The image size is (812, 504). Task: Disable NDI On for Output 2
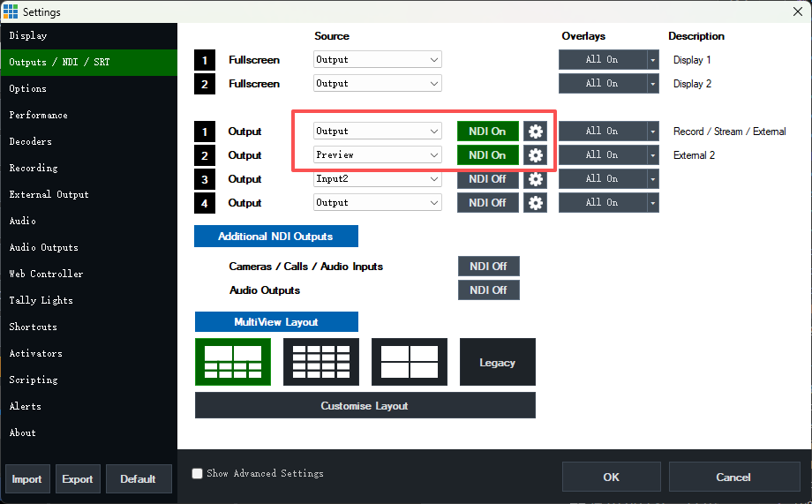(488, 154)
